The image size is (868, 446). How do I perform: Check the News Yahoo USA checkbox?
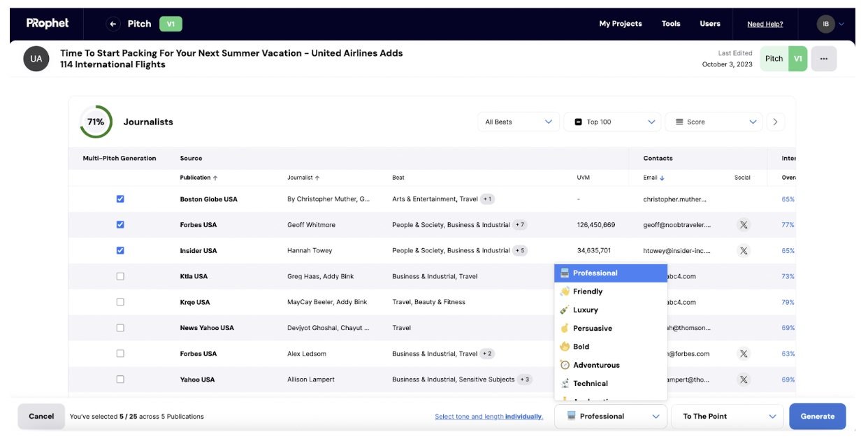120,328
